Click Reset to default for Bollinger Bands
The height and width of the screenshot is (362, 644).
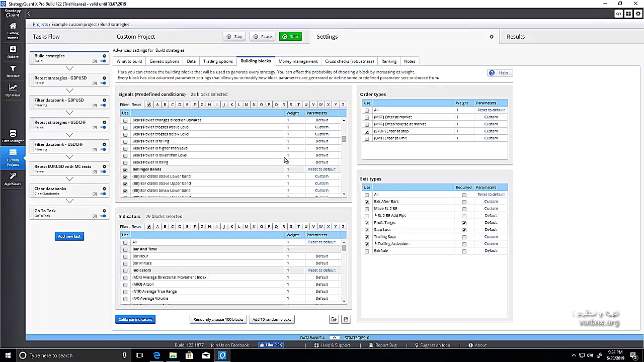point(321,169)
